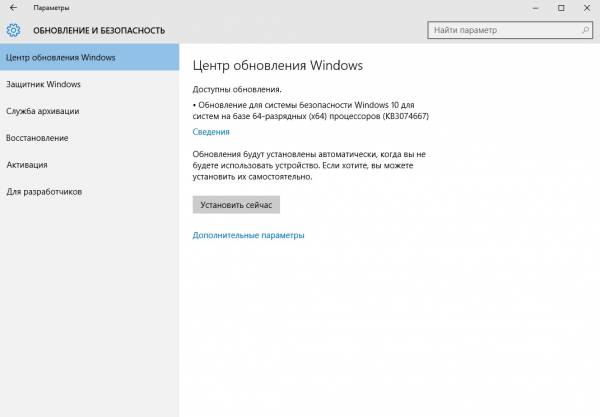Open Активация settings page
The height and width of the screenshot is (417, 600).
89,165
